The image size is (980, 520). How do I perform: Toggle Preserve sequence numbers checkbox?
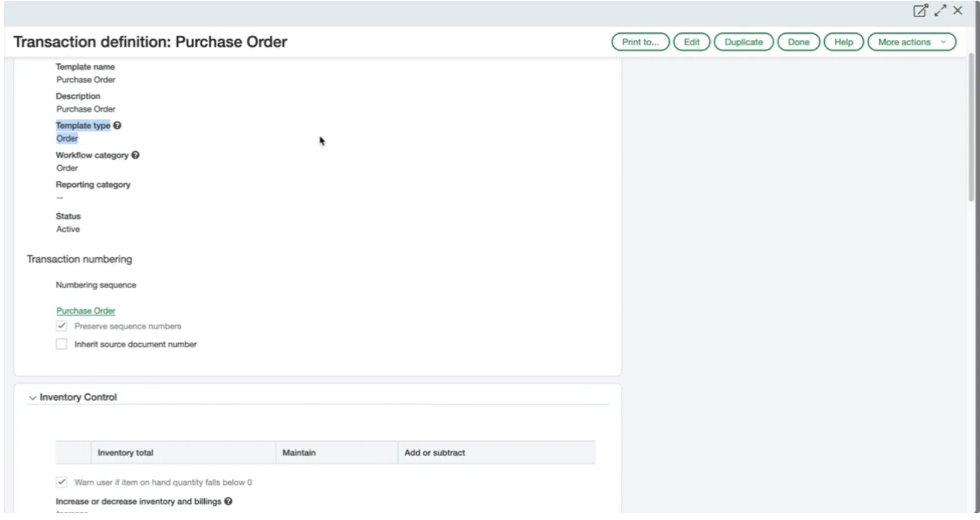pos(62,326)
